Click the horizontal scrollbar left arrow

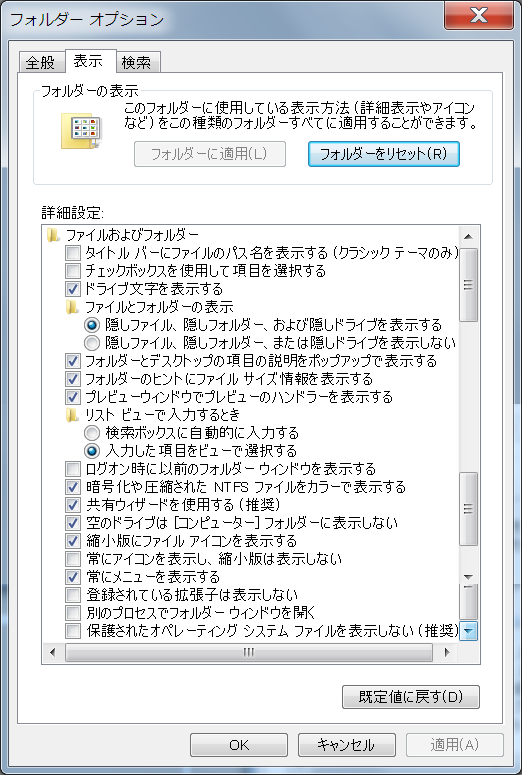pyautogui.click(x=53, y=652)
